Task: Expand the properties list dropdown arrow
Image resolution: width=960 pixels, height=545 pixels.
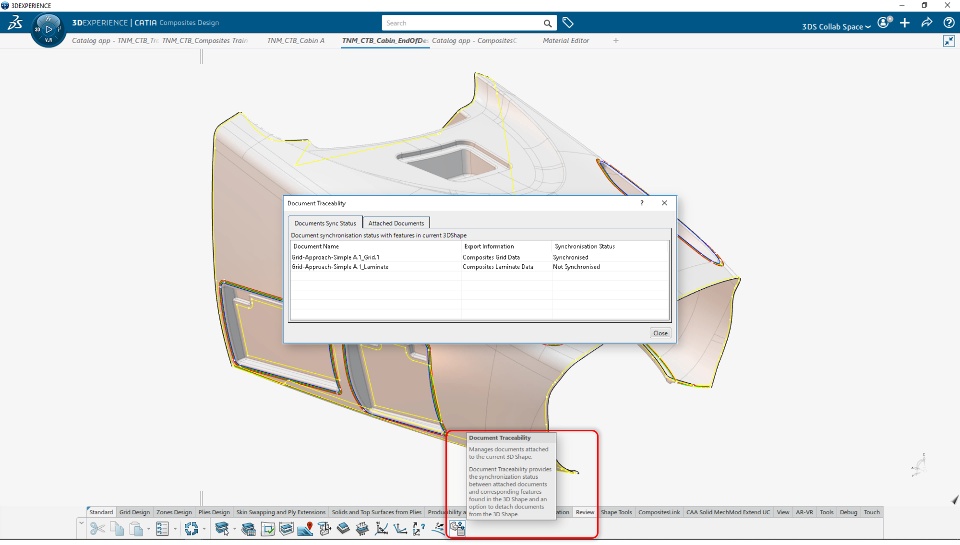Action: (175, 529)
